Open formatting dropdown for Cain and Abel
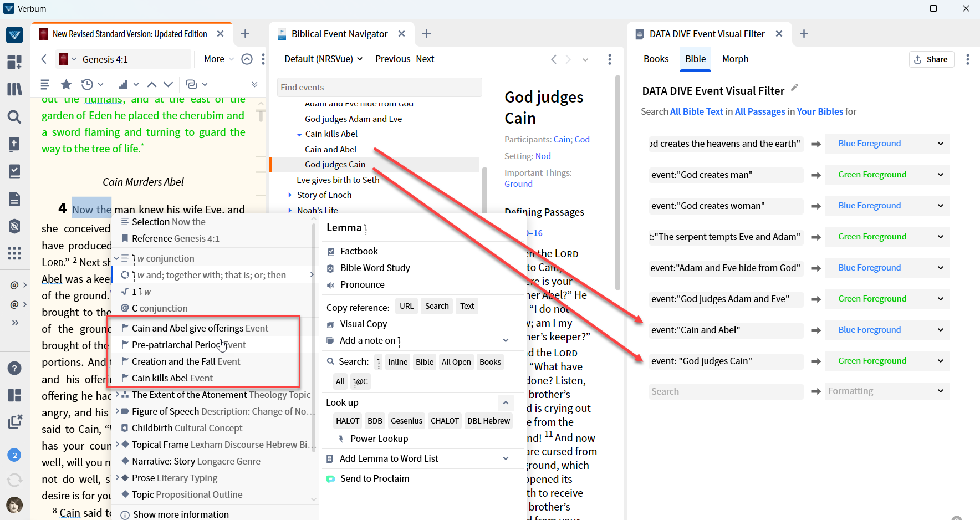The image size is (980, 520). click(x=887, y=329)
